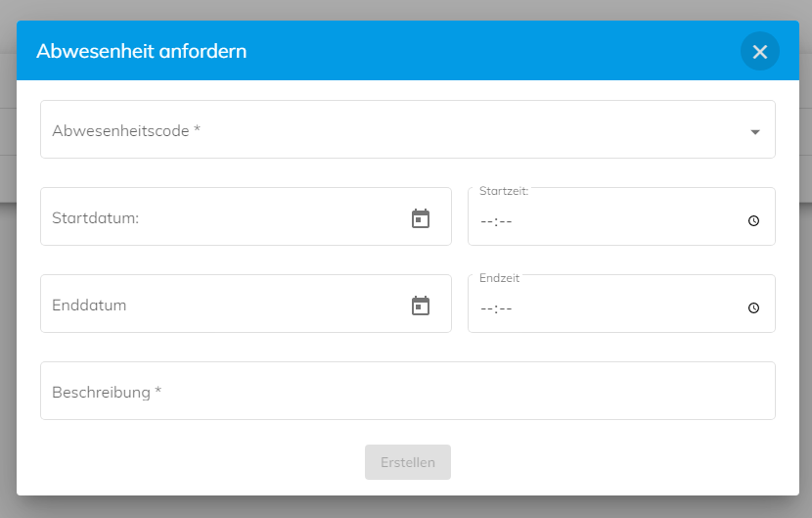The height and width of the screenshot is (518, 812).
Task: Click the dimmed backdrop below the dialog
Action: pos(406,507)
